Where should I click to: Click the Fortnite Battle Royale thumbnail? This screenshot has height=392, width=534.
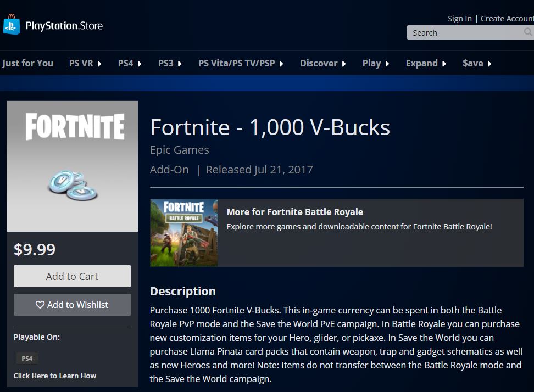click(184, 233)
